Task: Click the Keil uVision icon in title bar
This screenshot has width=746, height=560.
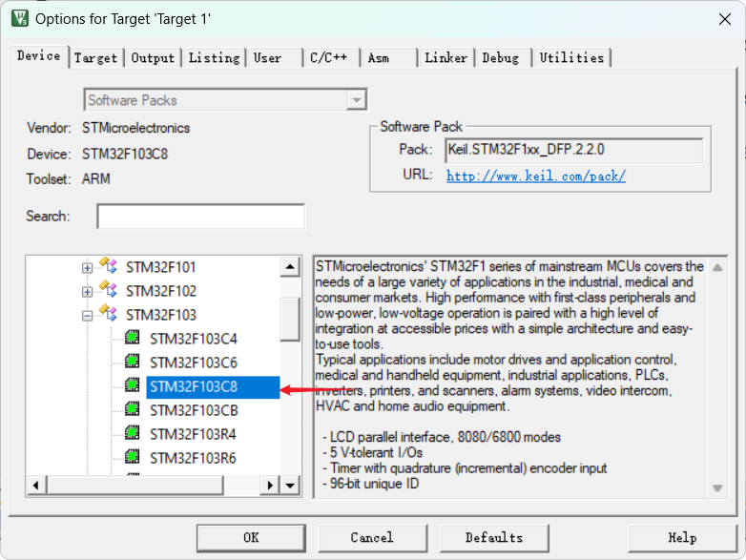Action: (20, 18)
